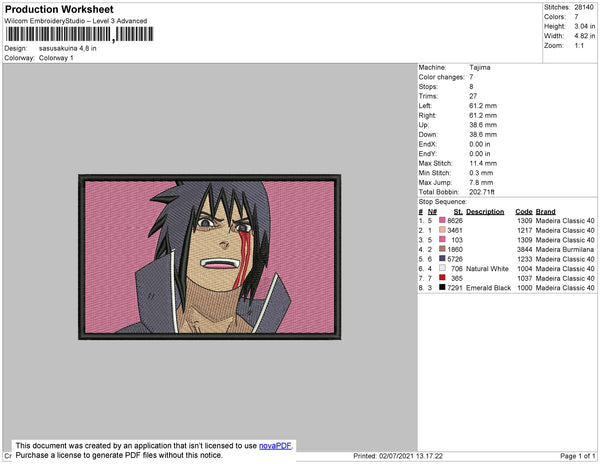Click the Width value 4.82 in
The image size is (600, 464).
(x=585, y=36)
